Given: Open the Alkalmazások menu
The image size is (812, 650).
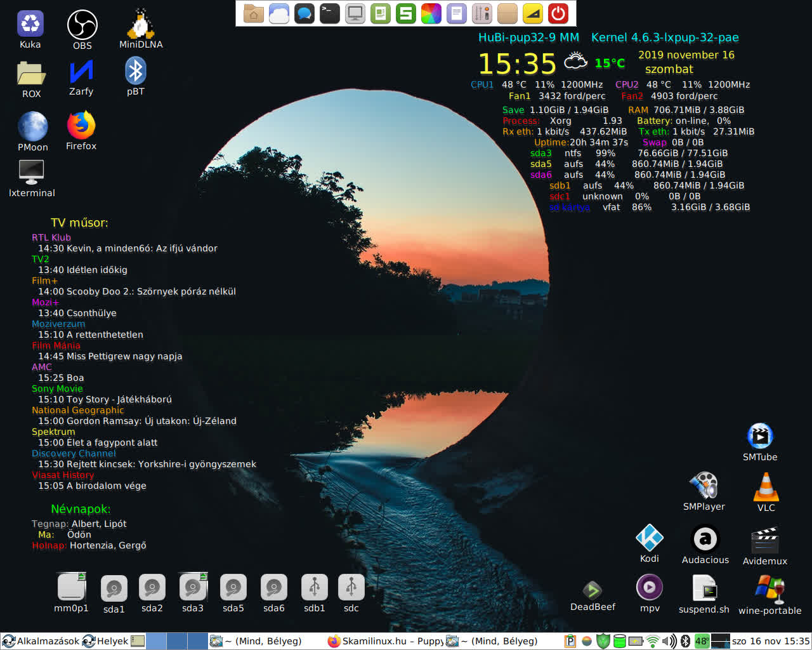Looking at the screenshot, I should pos(41,641).
